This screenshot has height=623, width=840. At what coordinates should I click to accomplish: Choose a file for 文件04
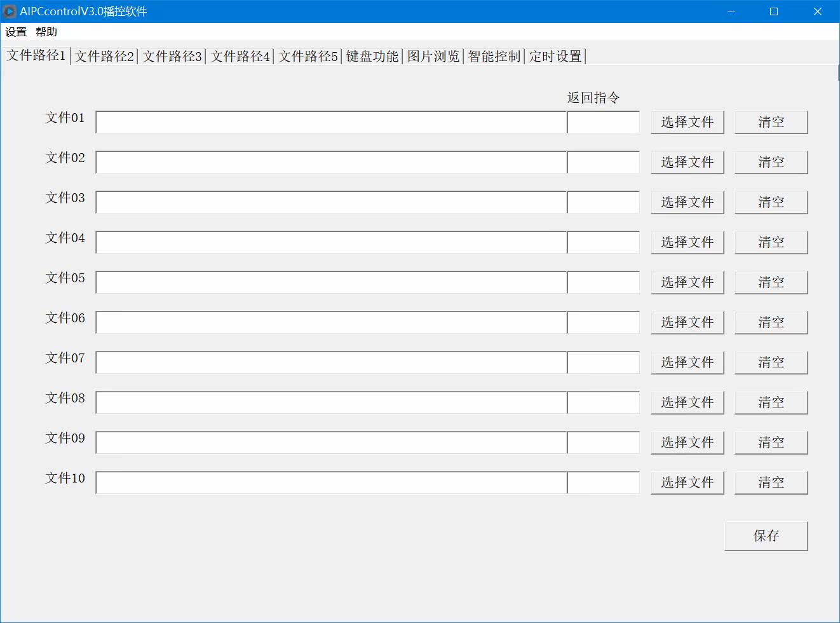688,242
